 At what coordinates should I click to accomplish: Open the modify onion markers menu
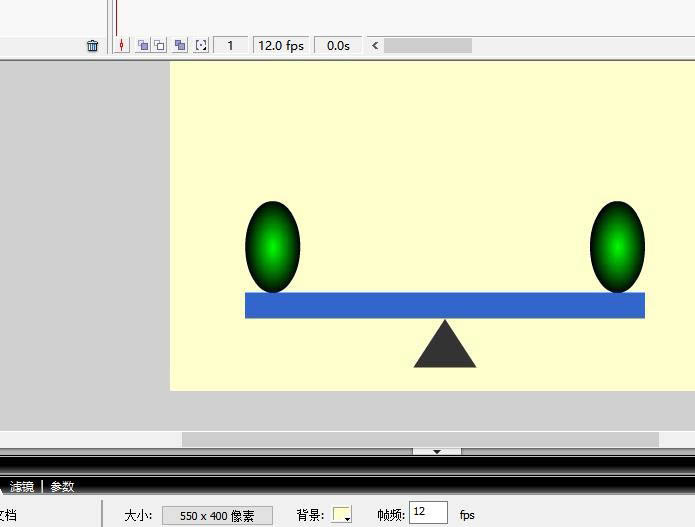tap(201, 46)
